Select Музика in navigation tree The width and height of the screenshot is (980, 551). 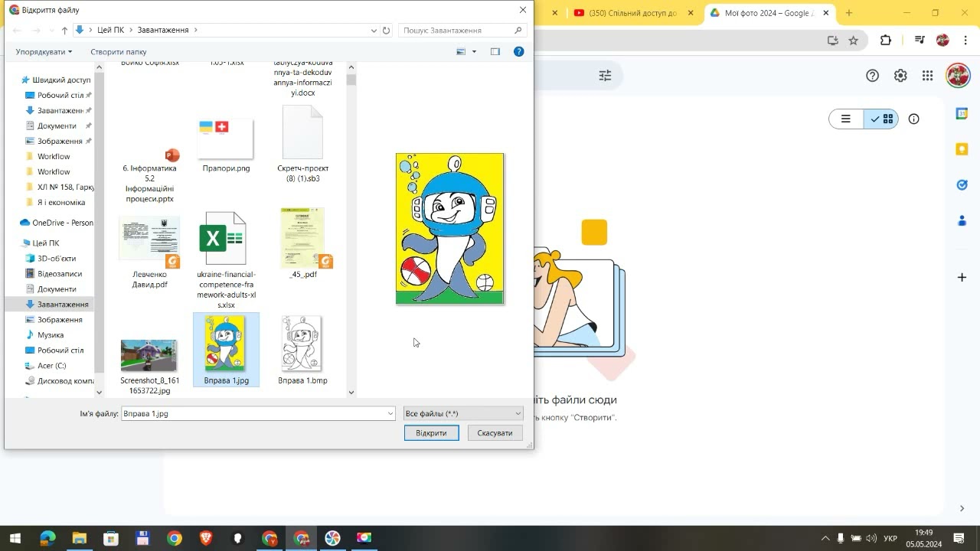(x=50, y=335)
